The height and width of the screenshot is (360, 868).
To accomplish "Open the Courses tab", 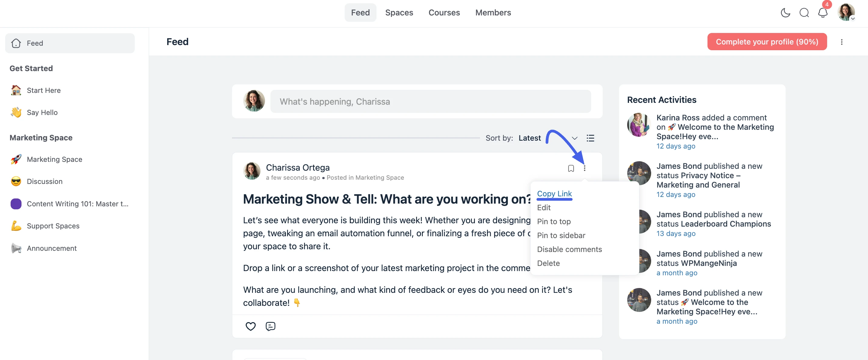I will pos(444,12).
